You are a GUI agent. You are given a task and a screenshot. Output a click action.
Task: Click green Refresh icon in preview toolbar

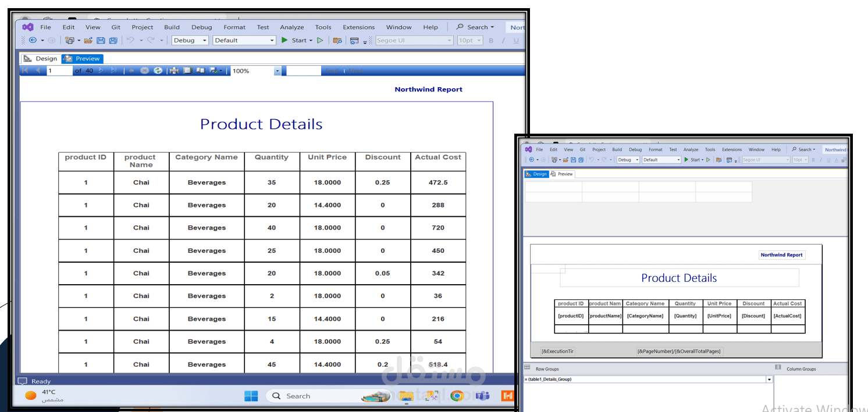(x=158, y=70)
